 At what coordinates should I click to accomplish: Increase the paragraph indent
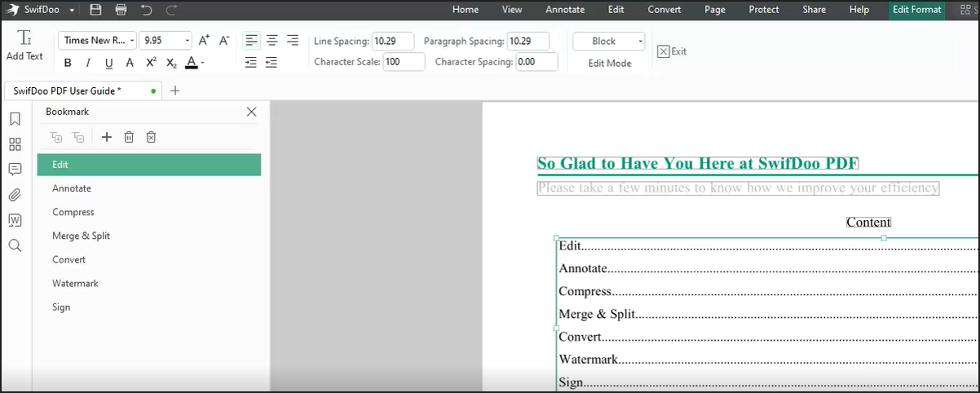pos(251,63)
